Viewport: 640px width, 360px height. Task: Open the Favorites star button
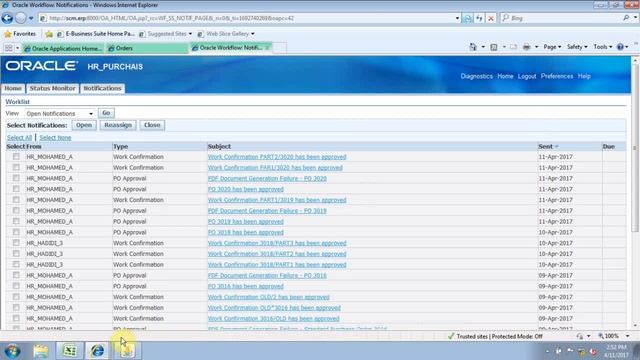(20, 34)
